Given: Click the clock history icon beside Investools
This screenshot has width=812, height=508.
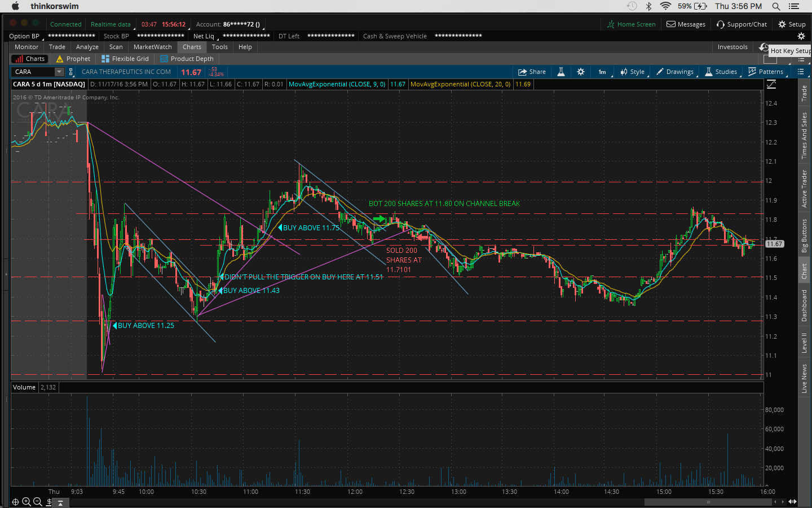Looking at the screenshot, I should point(764,47).
